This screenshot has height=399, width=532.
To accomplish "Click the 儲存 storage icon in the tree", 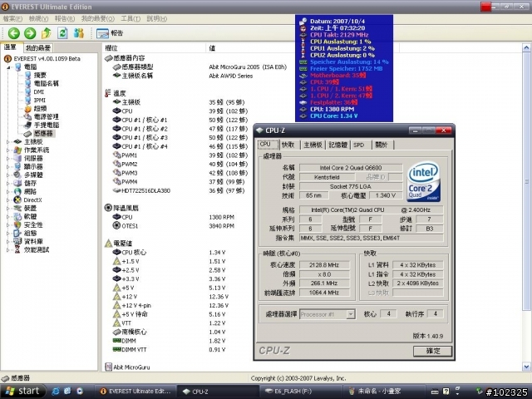I will (17, 183).
